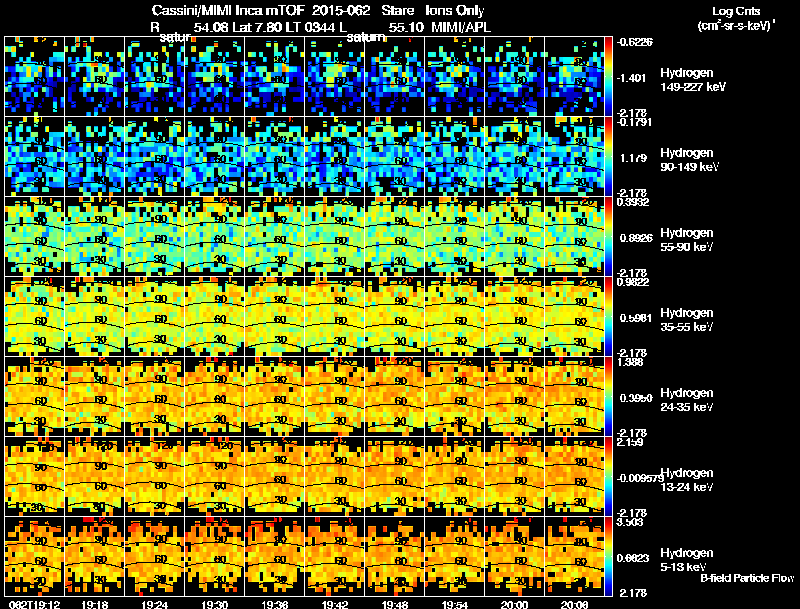Screen dimensions: 800x609
Task: Click the 'Ions Only' header text
Action: tap(455, 10)
